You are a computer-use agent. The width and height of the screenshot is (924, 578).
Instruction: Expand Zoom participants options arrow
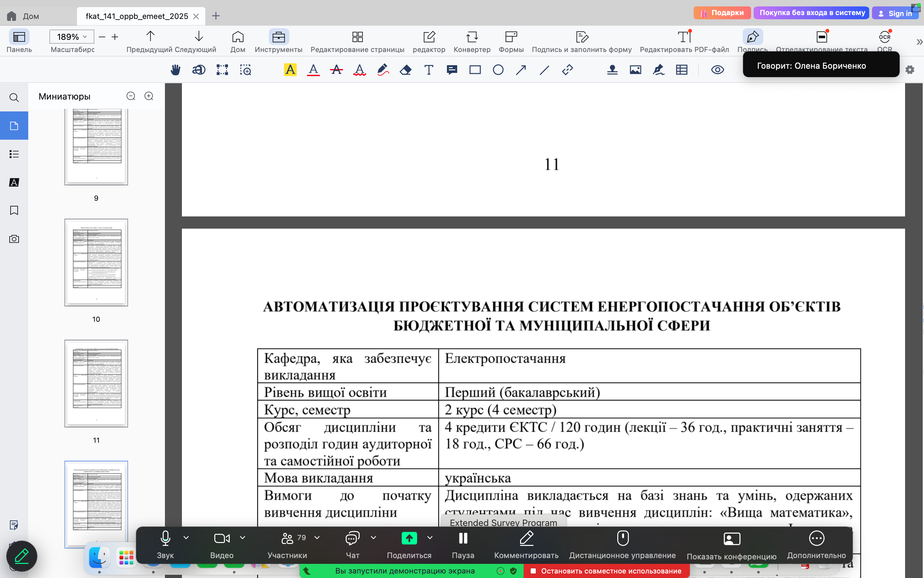coord(317,538)
